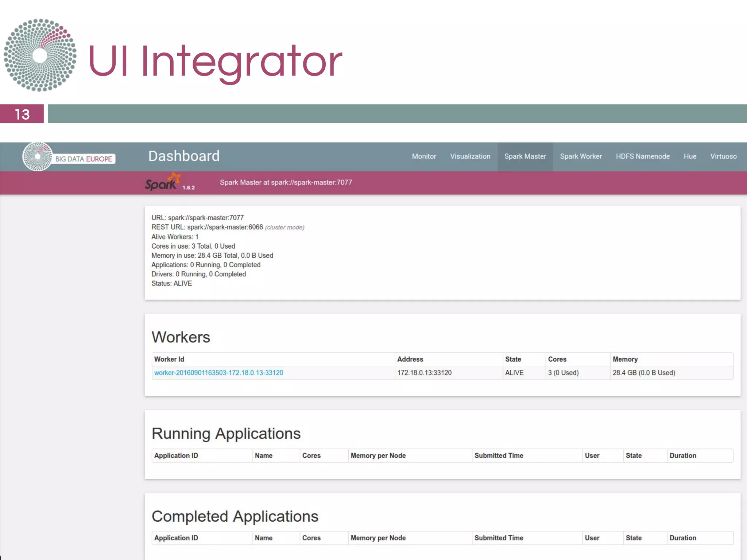Click the 'Status: ALIVE' line

coord(171,283)
